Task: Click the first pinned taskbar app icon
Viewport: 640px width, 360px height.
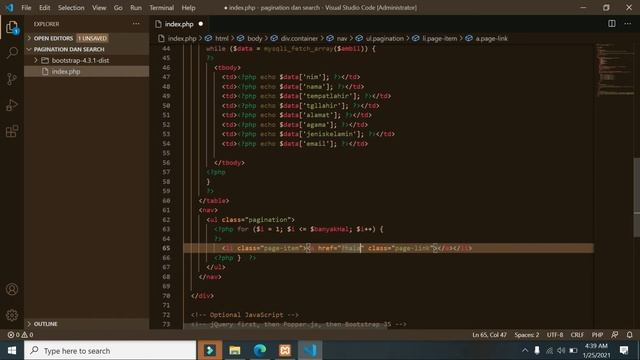Action: pos(210,350)
